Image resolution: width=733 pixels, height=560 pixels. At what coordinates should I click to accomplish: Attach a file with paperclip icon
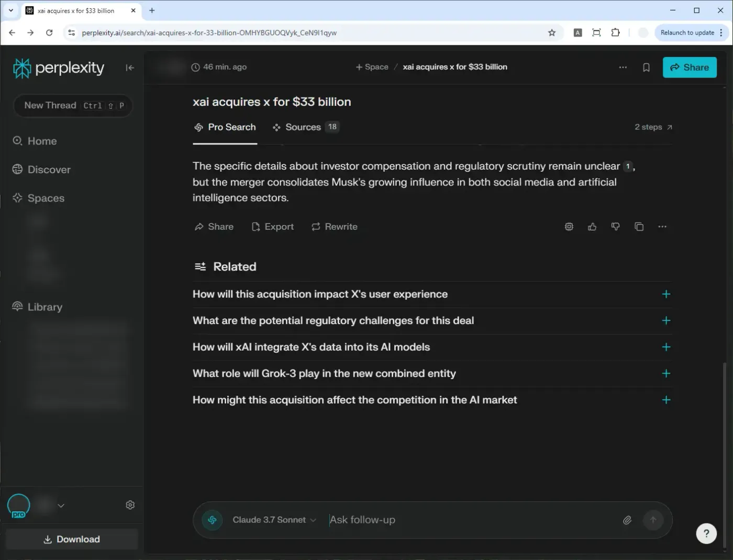(x=627, y=520)
